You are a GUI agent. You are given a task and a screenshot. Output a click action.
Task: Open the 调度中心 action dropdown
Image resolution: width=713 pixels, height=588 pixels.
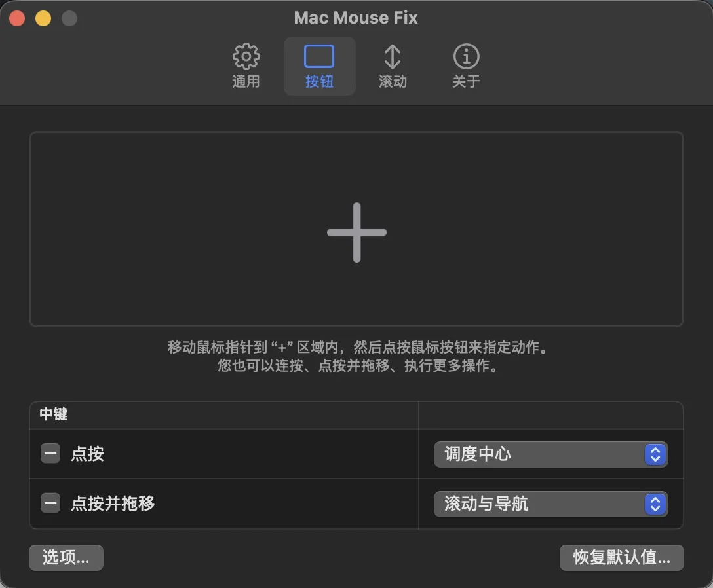point(550,454)
